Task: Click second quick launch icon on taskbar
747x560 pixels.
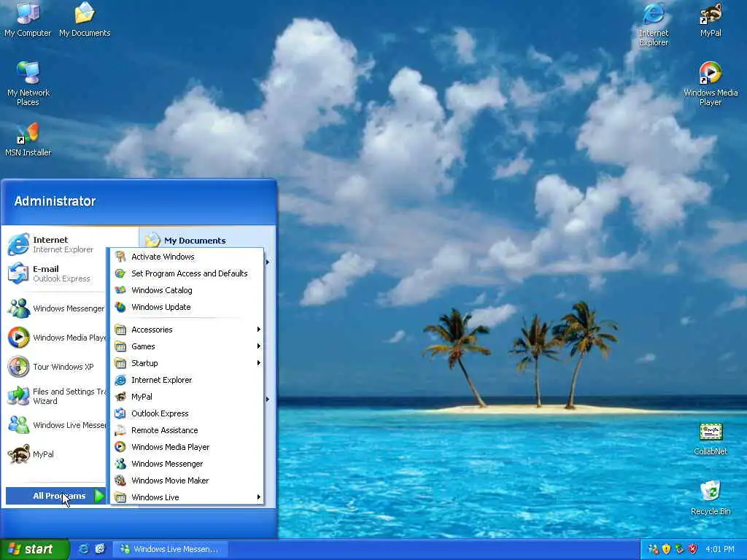Action: (99, 549)
